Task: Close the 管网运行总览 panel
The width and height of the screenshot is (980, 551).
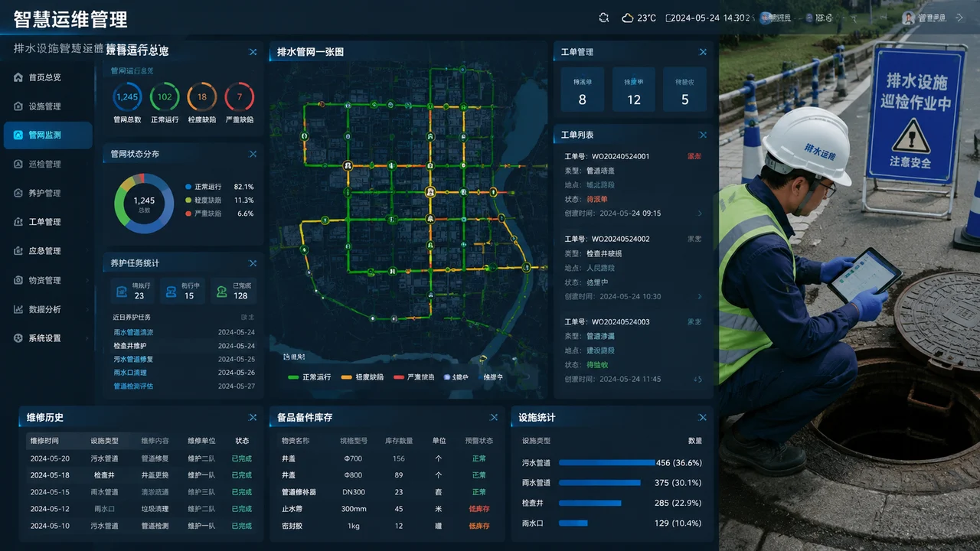Action: coord(253,52)
